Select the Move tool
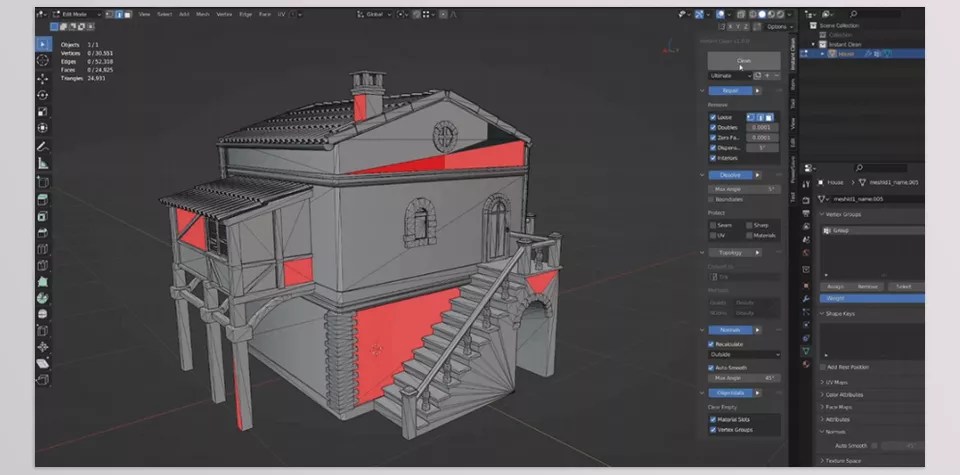Image resolution: width=960 pixels, height=475 pixels. [x=43, y=79]
